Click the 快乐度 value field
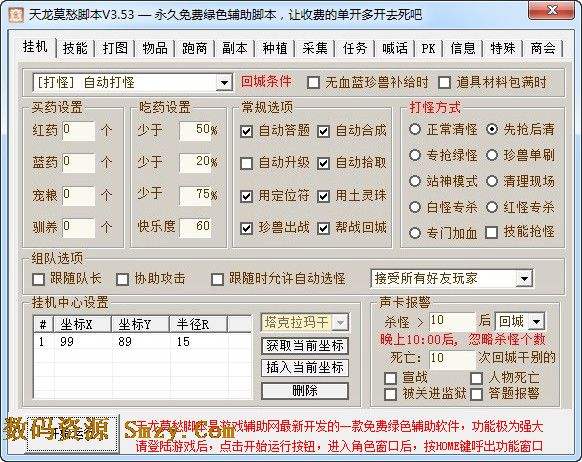 coord(195,227)
